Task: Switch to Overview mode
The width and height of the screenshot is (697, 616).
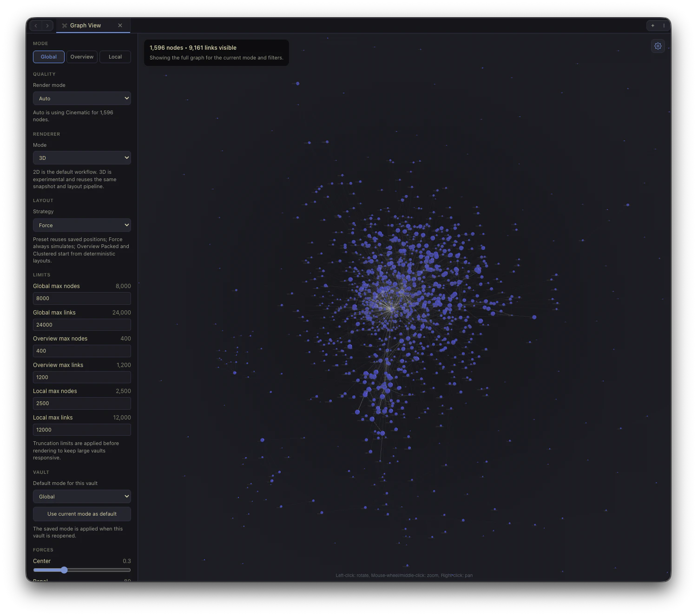Action: (x=82, y=57)
